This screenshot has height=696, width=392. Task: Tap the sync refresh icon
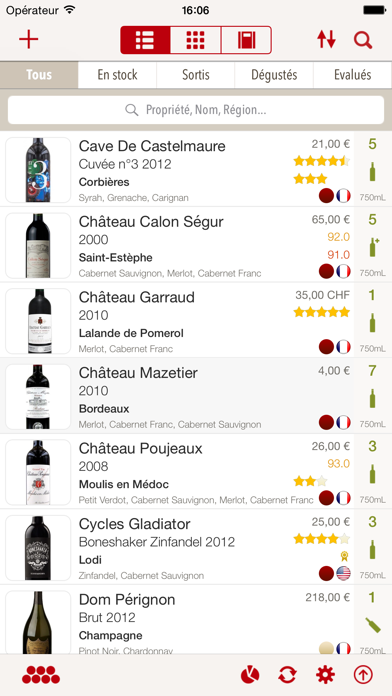pyautogui.click(x=287, y=675)
